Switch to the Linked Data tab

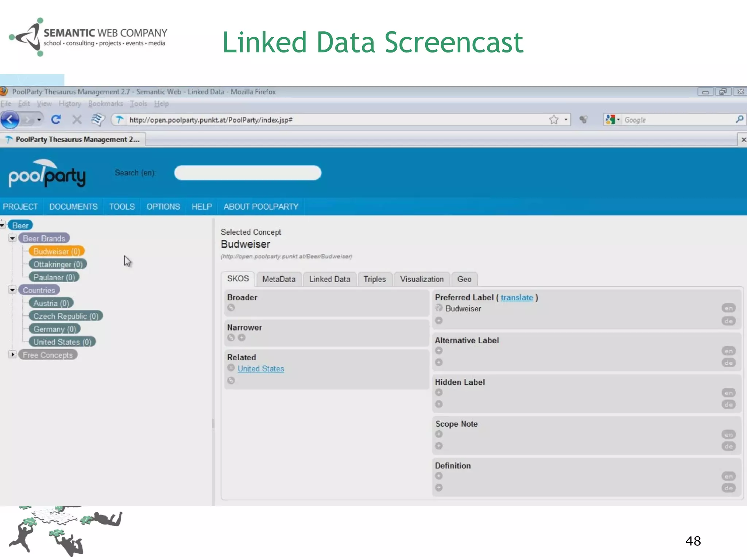coord(329,279)
